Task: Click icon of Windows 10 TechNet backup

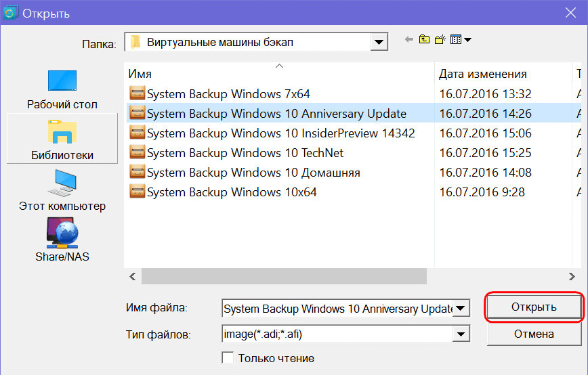Action: point(138,152)
